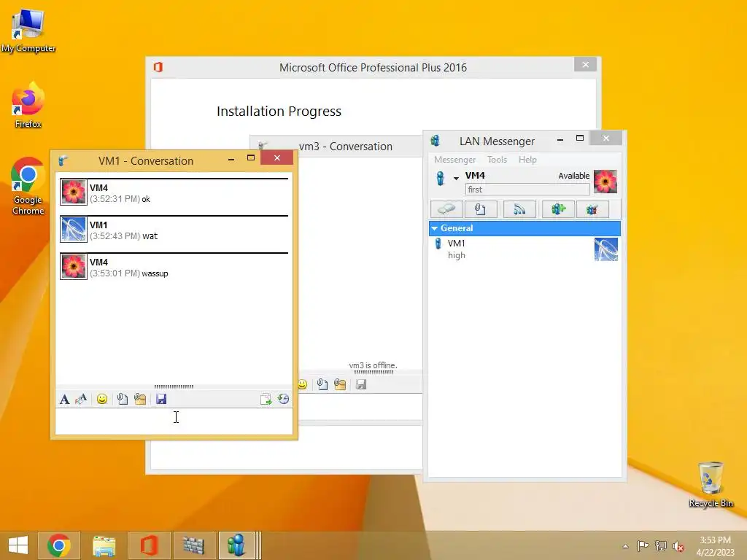747x560 pixels.
Task: Click the blue VM4 presence status icon
Action: point(440,178)
